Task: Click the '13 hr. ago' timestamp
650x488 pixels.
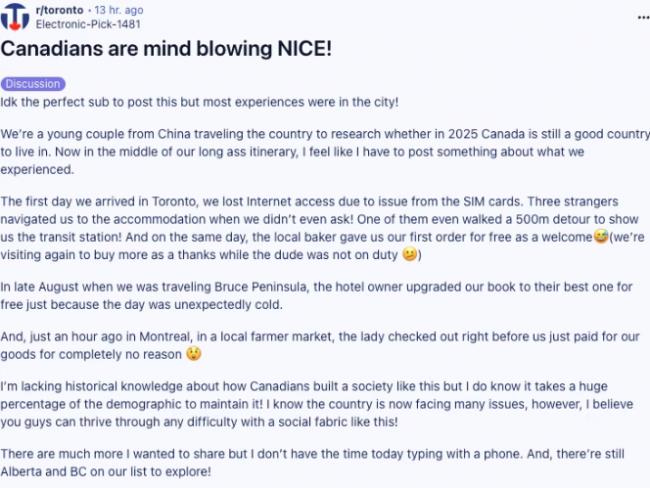Action: click(x=119, y=10)
